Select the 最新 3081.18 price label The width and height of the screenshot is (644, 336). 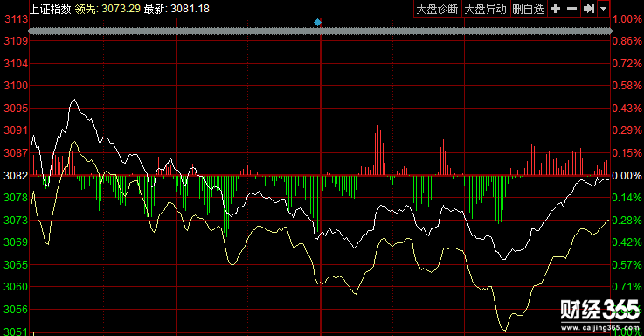pos(177,9)
